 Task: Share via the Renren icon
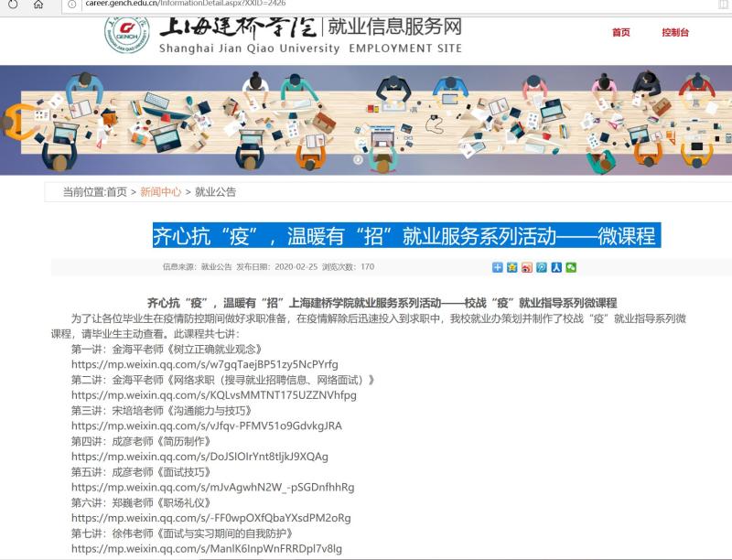coord(556,267)
